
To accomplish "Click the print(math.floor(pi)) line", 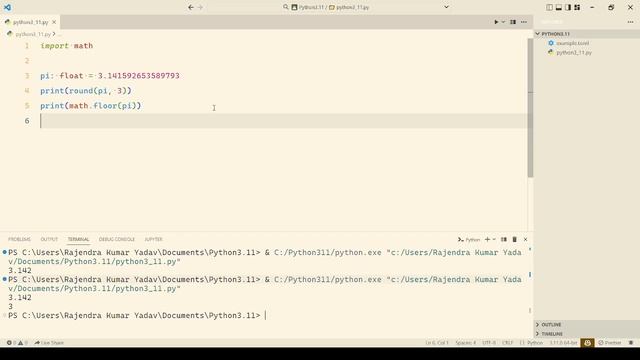I will pos(91,106).
